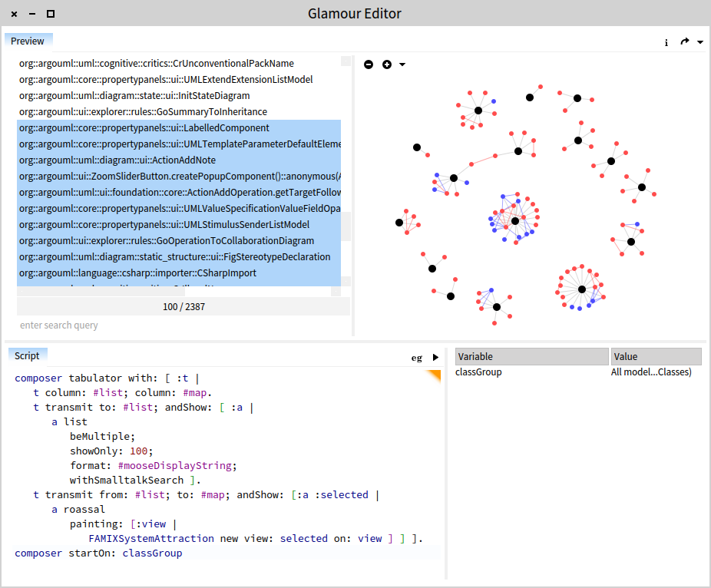Image resolution: width=711 pixels, height=588 pixels.
Task: Select GoSummaryToInheritance list entry
Action: click(179, 111)
